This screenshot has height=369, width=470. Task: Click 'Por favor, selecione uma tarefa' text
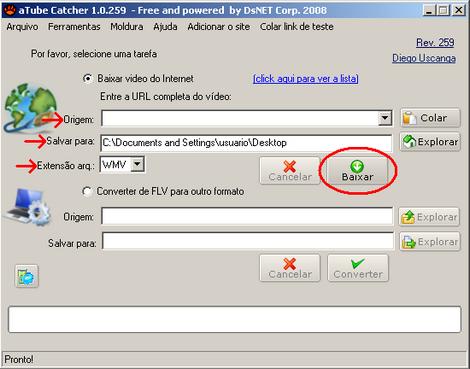coord(94,54)
